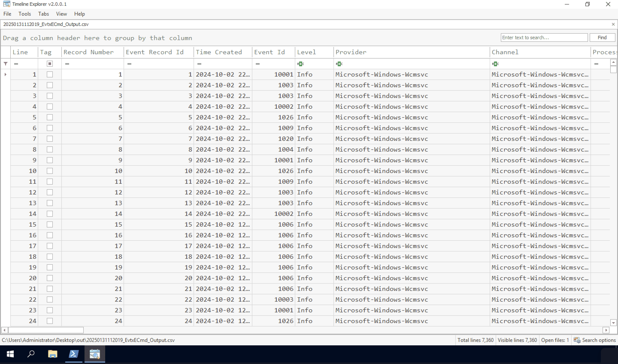618x364 pixels.
Task: Open the View menu
Action: pos(61,14)
